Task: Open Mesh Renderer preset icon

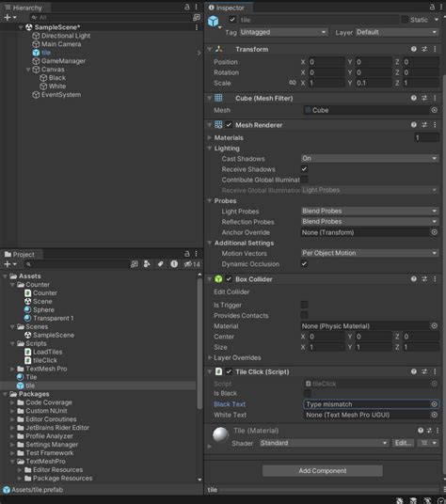Action: pos(424,125)
